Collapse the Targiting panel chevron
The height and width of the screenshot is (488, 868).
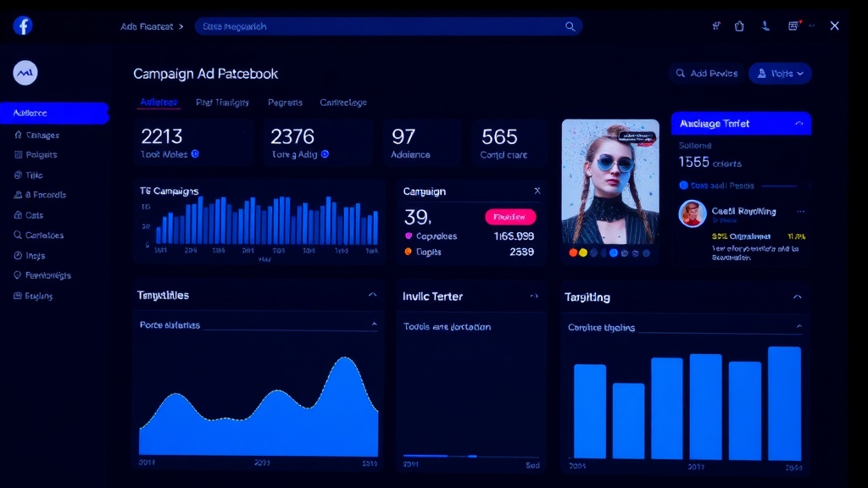[x=797, y=297]
